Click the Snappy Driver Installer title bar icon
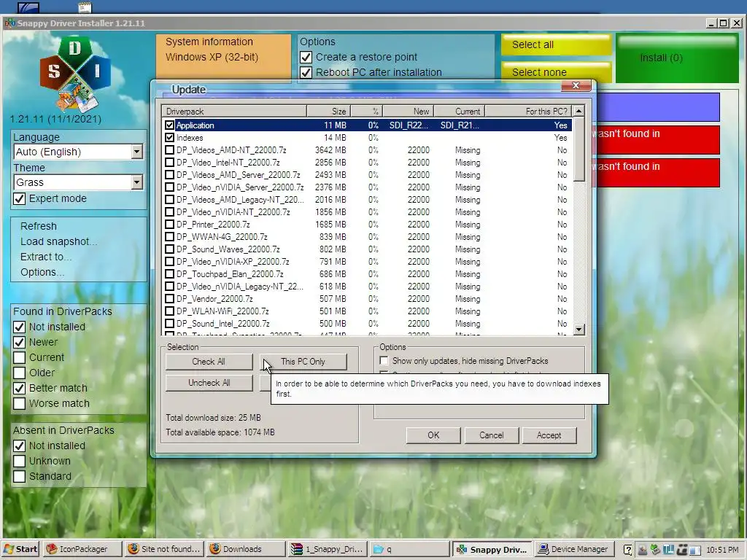 [9, 23]
